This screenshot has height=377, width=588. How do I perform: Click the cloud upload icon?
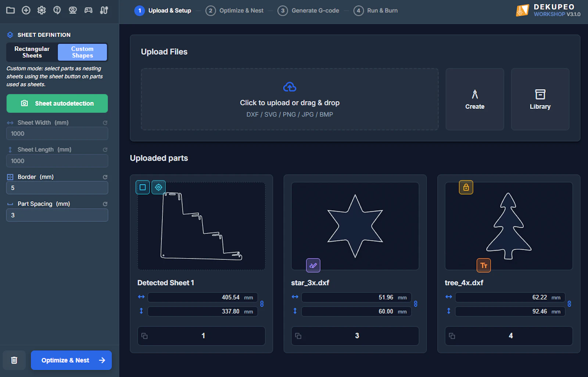click(x=290, y=87)
